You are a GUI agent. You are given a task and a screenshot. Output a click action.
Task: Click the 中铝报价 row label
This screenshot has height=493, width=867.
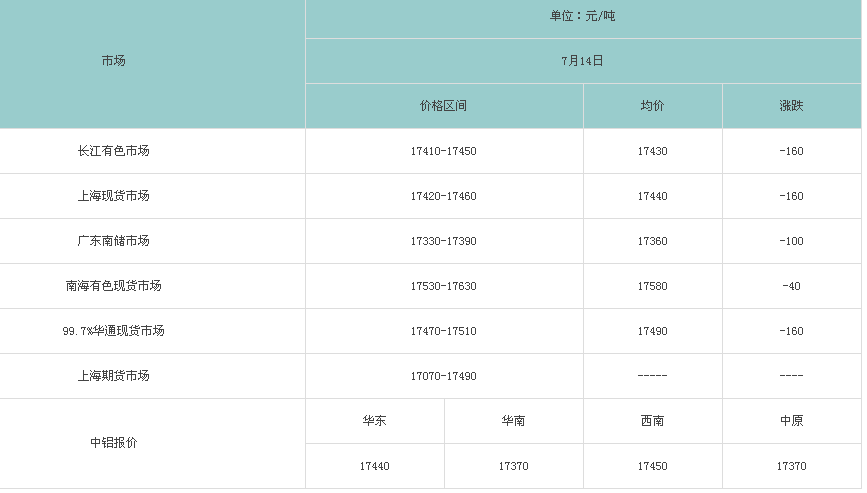pyautogui.click(x=113, y=443)
